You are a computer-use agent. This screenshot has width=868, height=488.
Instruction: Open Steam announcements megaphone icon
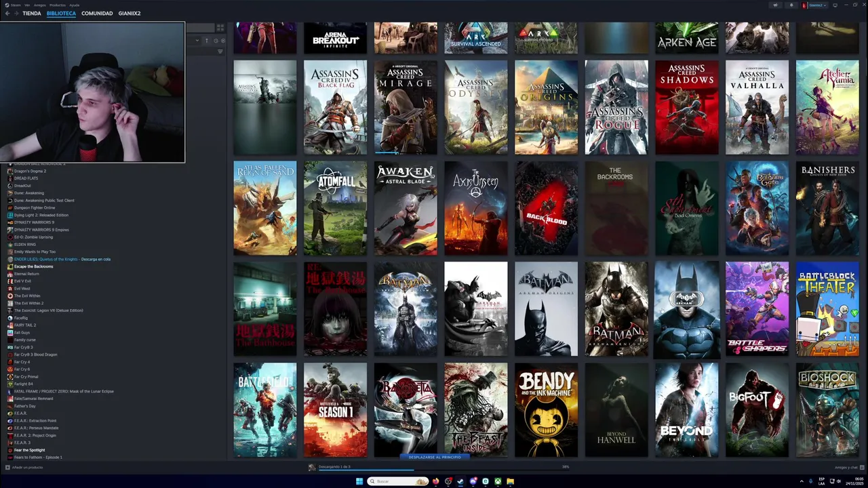775,5
